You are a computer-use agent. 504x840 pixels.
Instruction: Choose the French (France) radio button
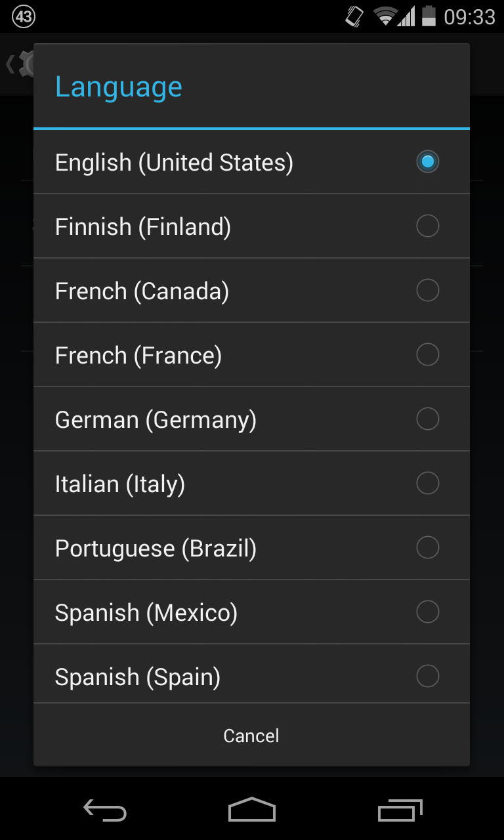[427, 354]
